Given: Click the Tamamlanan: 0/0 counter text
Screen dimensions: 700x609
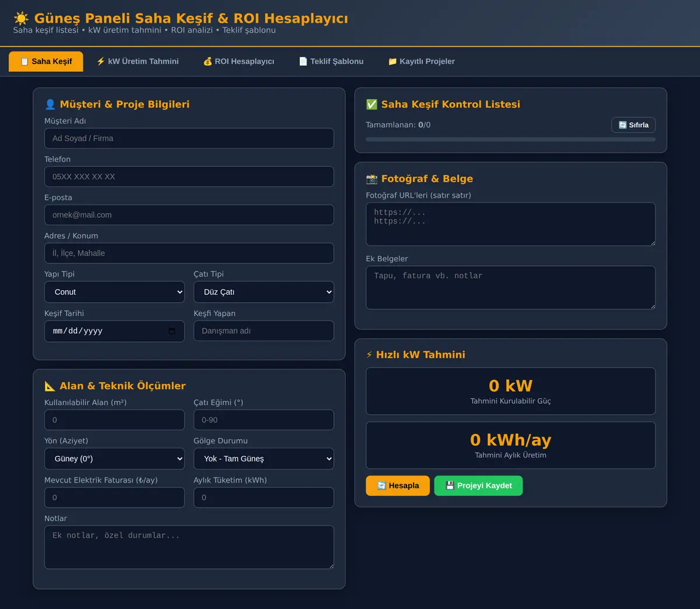Looking at the screenshot, I should pos(398,125).
